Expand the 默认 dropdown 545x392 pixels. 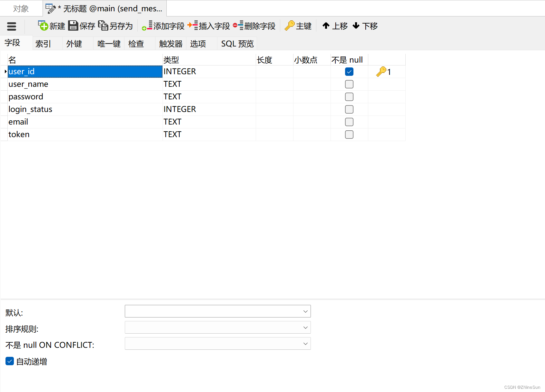click(305, 311)
